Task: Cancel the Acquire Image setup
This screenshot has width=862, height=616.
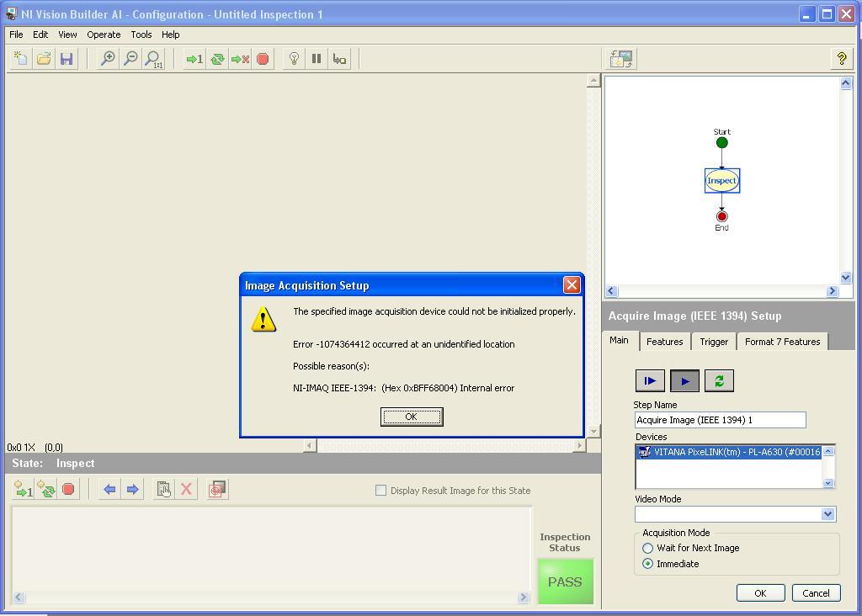Action: click(816, 593)
